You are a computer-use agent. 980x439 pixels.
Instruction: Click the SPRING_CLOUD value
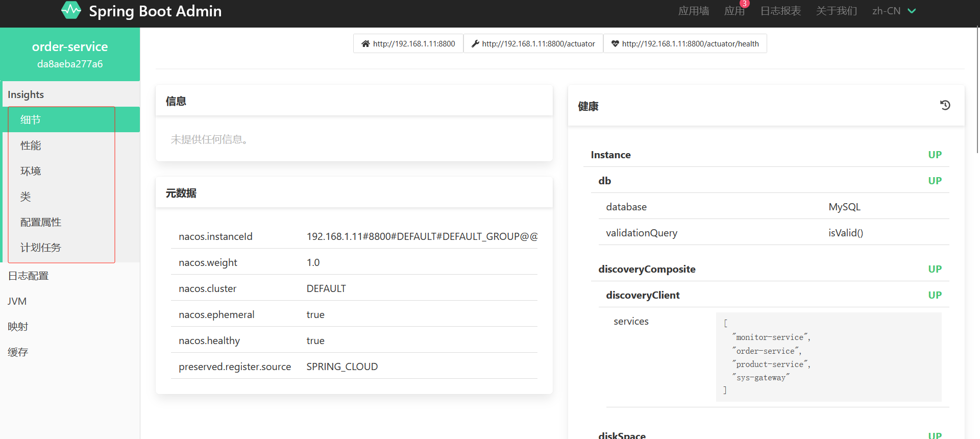pos(342,367)
